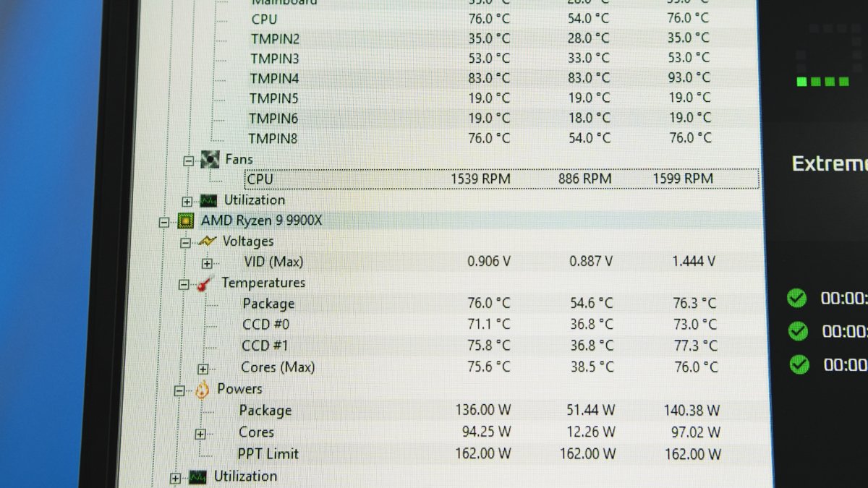Expand the Utilization node under Fans
This screenshot has width=868, height=488.
(187, 201)
